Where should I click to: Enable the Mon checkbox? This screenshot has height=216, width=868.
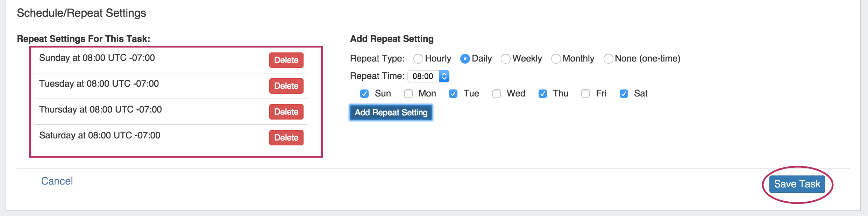[x=408, y=94]
